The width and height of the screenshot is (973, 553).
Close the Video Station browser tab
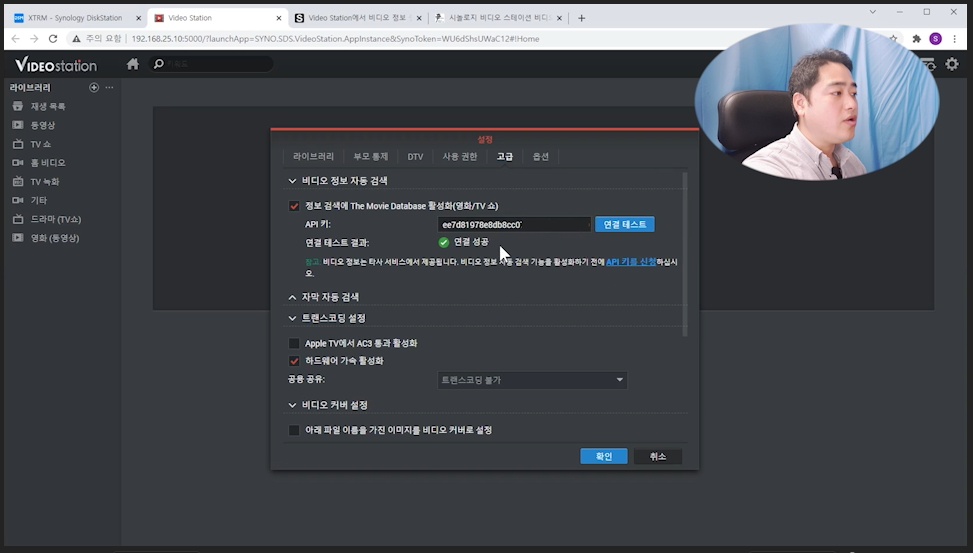pos(279,18)
